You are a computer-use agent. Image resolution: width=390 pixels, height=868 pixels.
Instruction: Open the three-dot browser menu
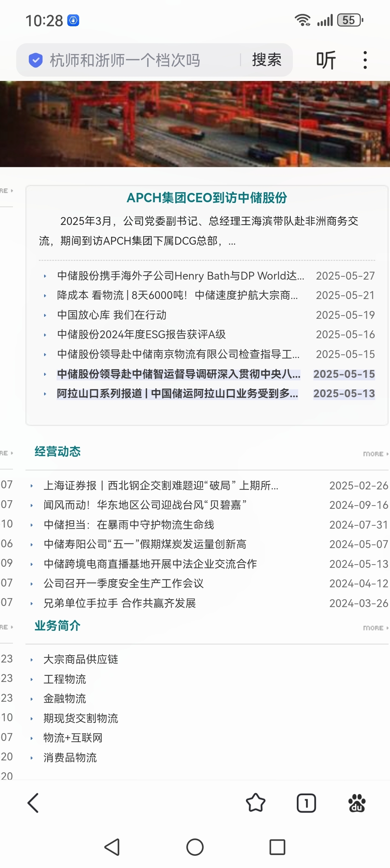click(365, 60)
